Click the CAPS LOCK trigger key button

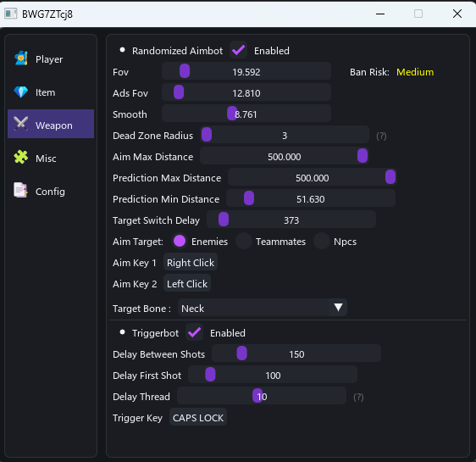(x=198, y=418)
